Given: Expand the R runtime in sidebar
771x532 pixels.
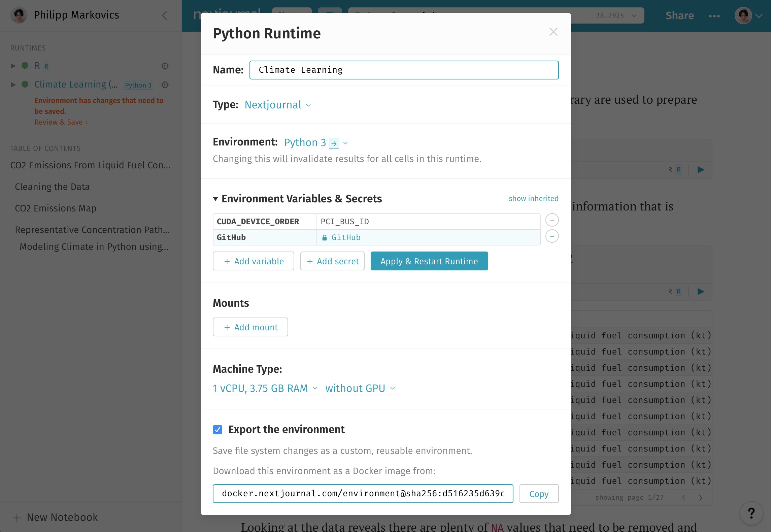Looking at the screenshot, I should (x=13, y=66).
